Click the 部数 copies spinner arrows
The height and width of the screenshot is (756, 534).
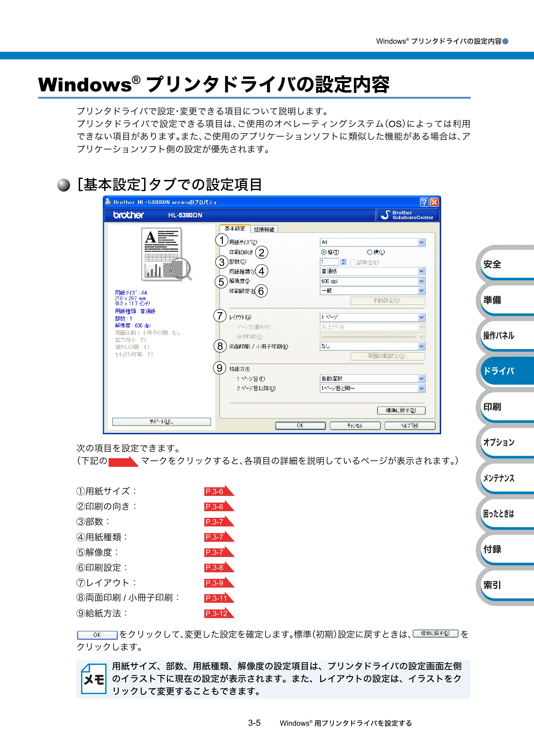pyautogui.click(x=343, y=262)
